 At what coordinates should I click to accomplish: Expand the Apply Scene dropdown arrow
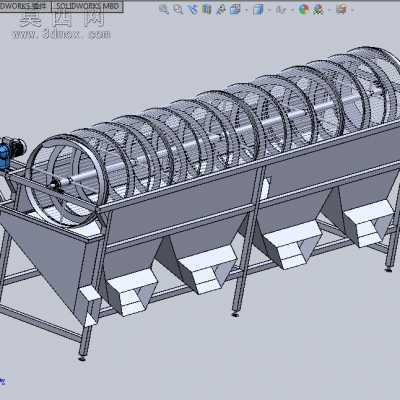point(329,10)
